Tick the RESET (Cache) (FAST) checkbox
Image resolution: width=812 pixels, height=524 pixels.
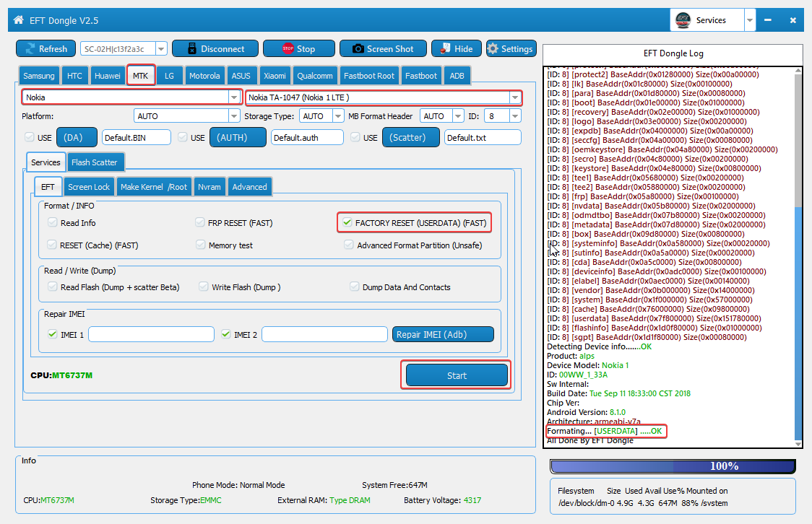(x=52, y=245)
